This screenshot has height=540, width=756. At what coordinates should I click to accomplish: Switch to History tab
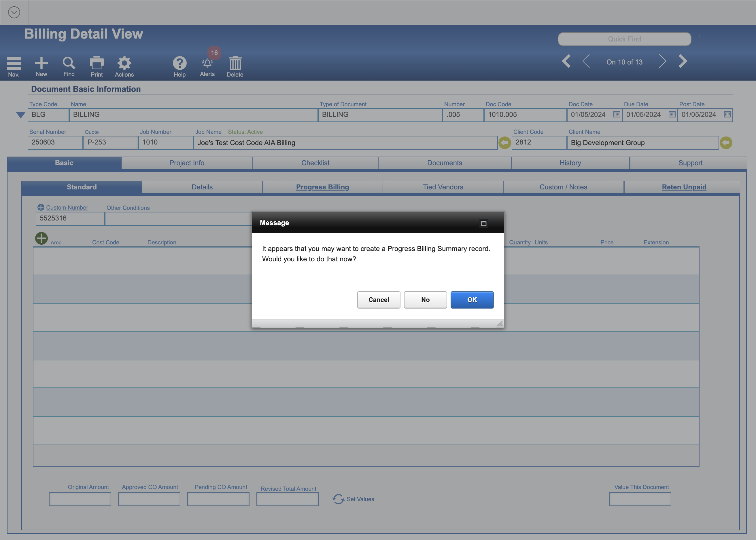point(570,163)
